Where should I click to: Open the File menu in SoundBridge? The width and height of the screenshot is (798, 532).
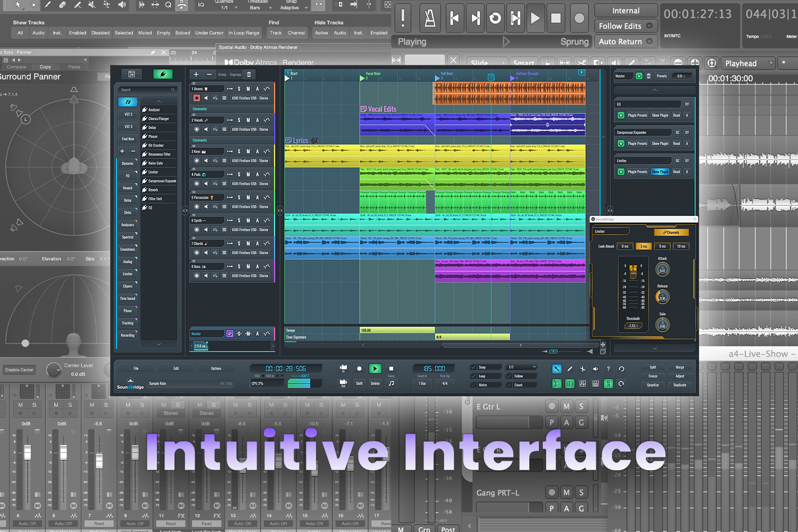pyautogui.click(x=136, y=368)
